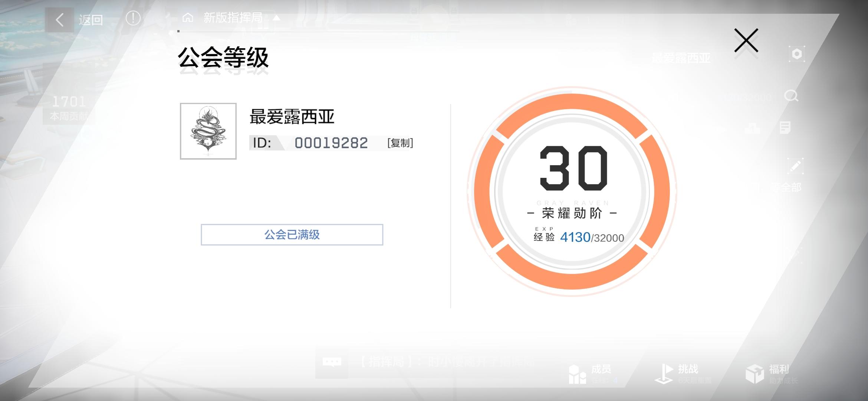
Task: Tap the home icon beside 新版指挥局
Action: [188, 17]
